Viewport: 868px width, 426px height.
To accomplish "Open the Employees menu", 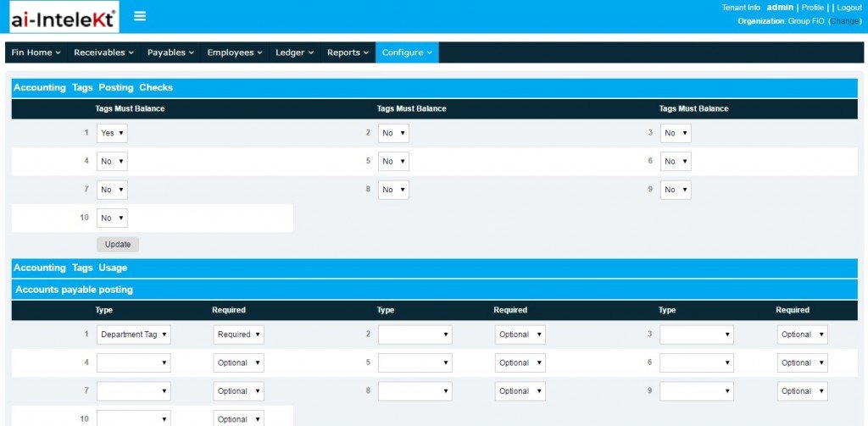I will click(x=235, y=53).
